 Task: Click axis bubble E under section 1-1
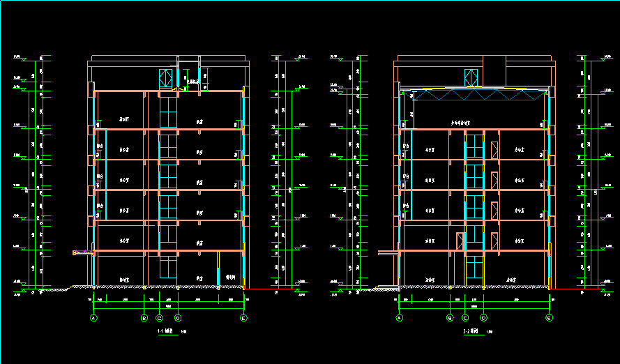coord(243,318)
